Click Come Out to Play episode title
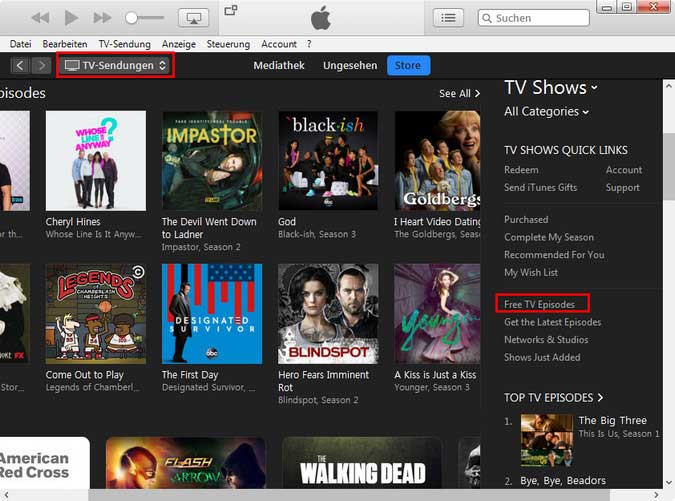Image resolution: width=675 pixels, height=501 pixels. [x=84, y=375]
